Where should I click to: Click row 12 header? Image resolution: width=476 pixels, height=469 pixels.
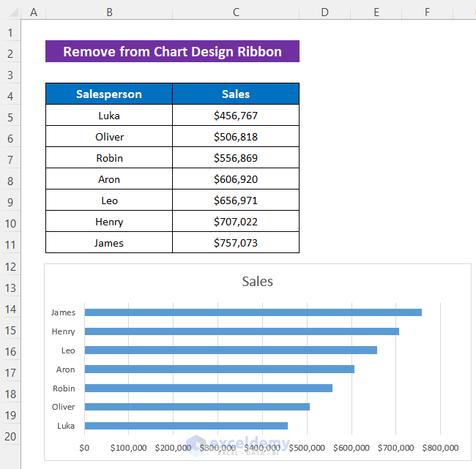tap(10, 266)
